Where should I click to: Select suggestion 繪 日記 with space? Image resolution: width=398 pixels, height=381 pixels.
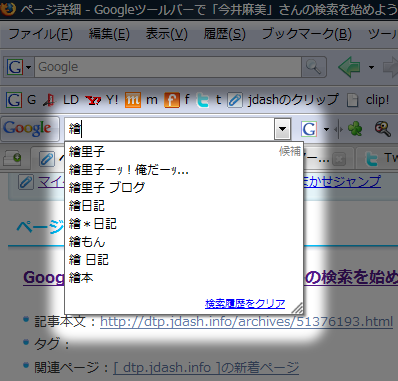pyautogui.click(x=184, y=260)
